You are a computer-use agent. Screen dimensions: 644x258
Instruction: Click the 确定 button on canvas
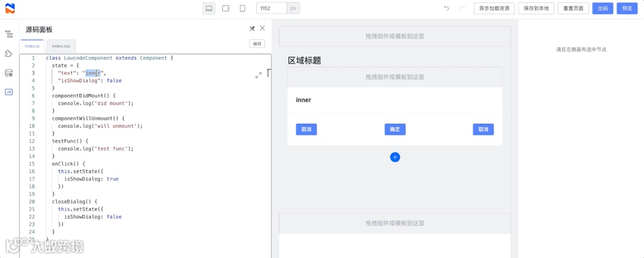[x=395, y=130]
